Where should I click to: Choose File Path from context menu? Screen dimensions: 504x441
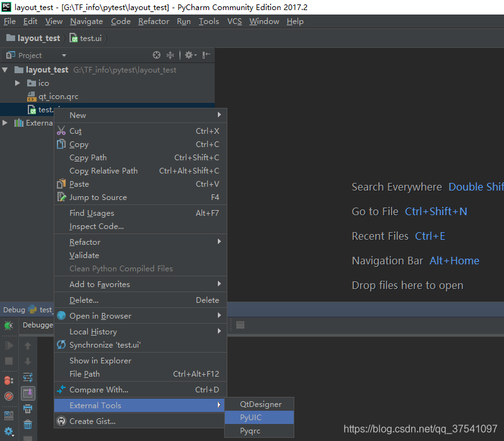[x=140, y=374]
